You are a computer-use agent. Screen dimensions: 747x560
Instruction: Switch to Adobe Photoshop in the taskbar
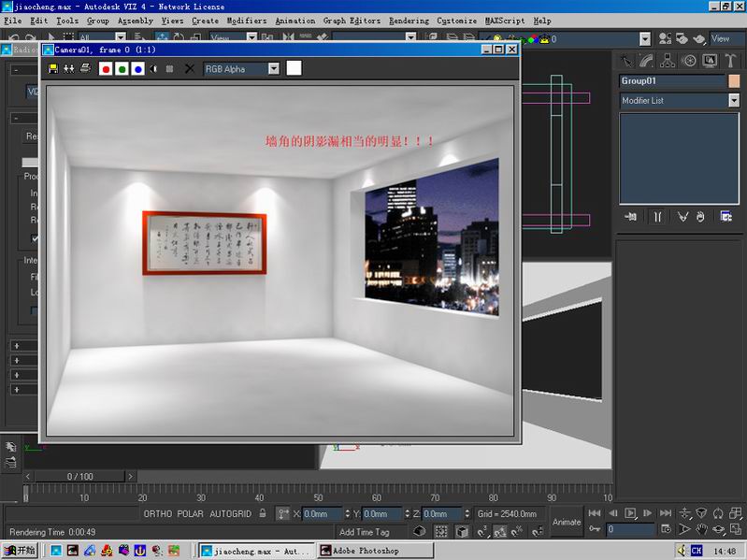tap(376, 551)
